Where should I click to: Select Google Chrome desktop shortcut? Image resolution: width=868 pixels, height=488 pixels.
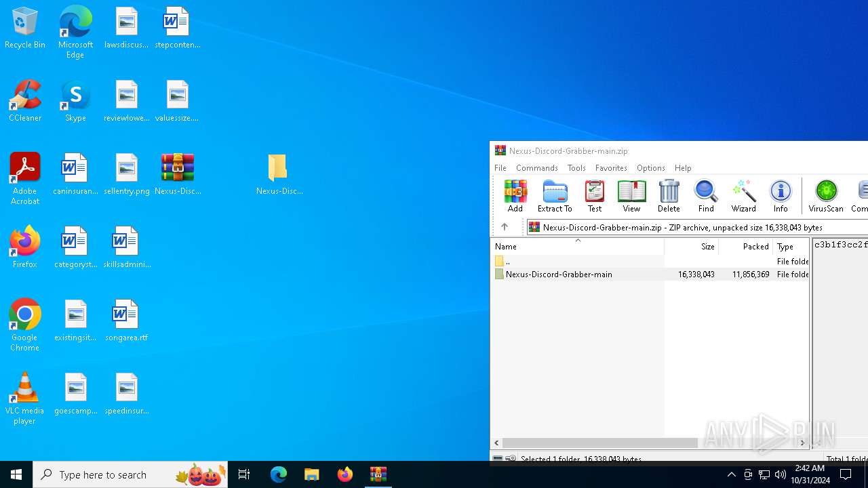pyautogui.click(x=24, y=325)
